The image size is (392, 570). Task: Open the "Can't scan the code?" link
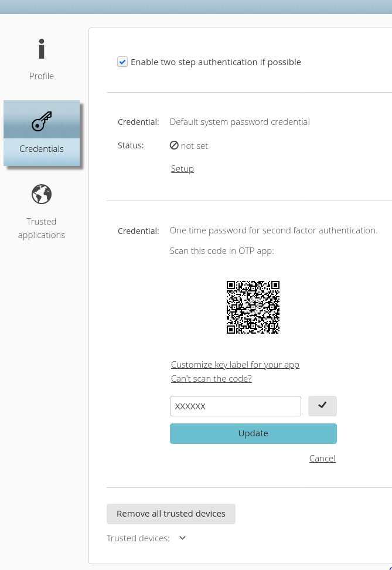tap(211, 379)
